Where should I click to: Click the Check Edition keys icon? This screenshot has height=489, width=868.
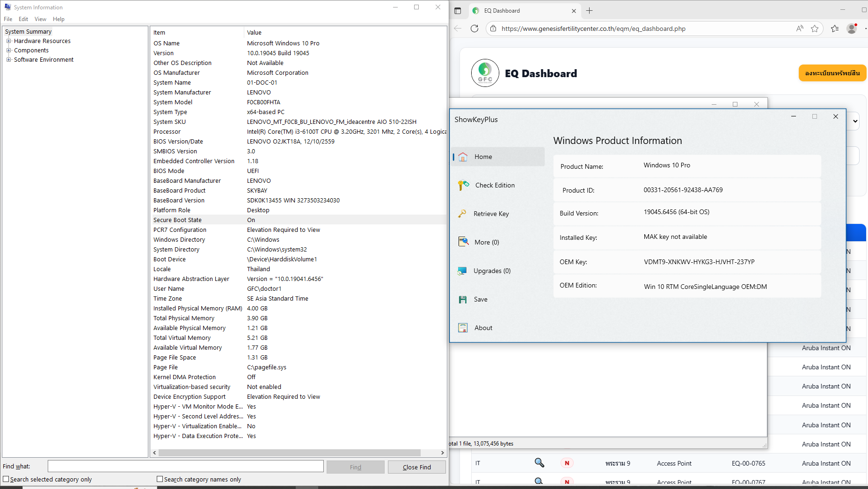(x=463, y=186)
